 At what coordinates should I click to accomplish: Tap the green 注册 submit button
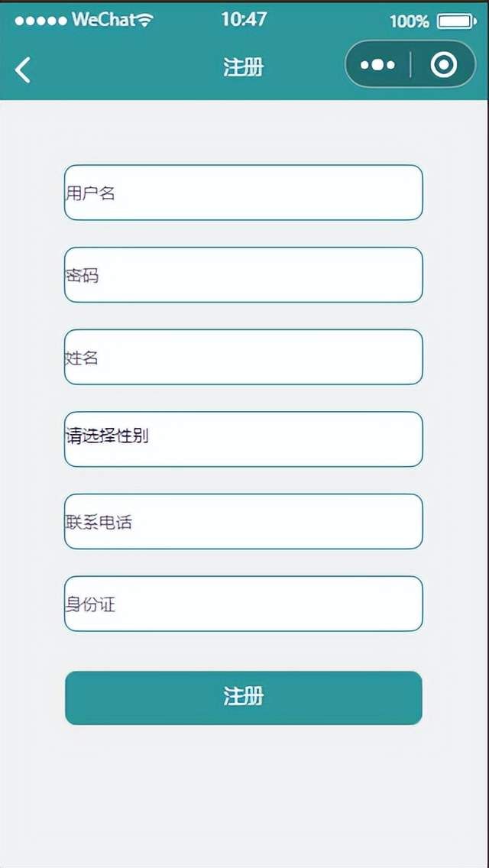click(x=244, y=698)
